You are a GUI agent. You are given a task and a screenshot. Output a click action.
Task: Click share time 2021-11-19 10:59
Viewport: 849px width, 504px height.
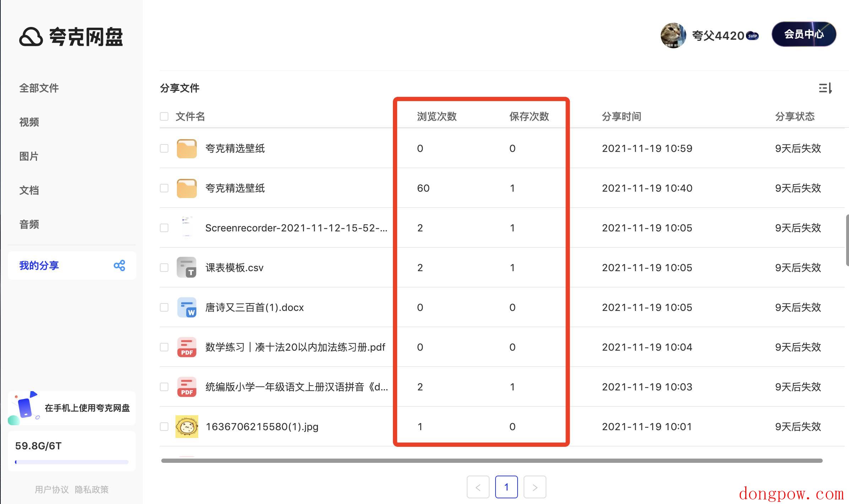pos(647,148)
